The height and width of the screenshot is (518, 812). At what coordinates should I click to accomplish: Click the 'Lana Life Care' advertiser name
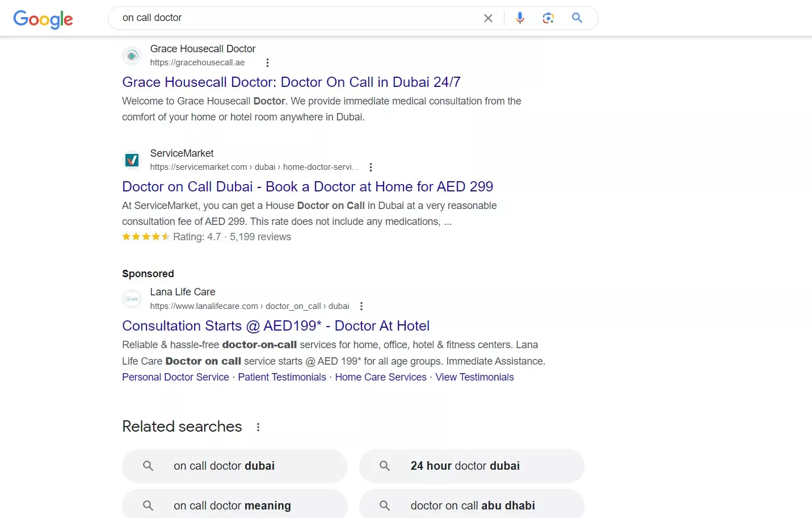(x=183, y=292)
